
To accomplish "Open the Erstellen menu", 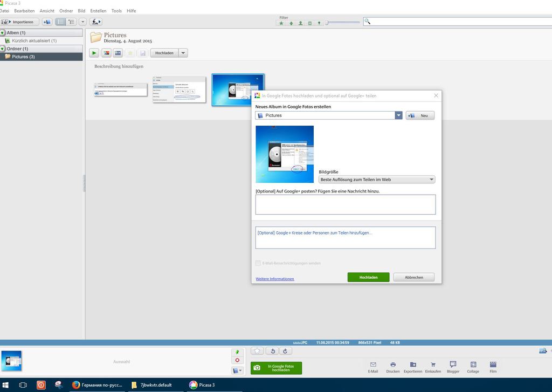I will [x=98, y=11].
